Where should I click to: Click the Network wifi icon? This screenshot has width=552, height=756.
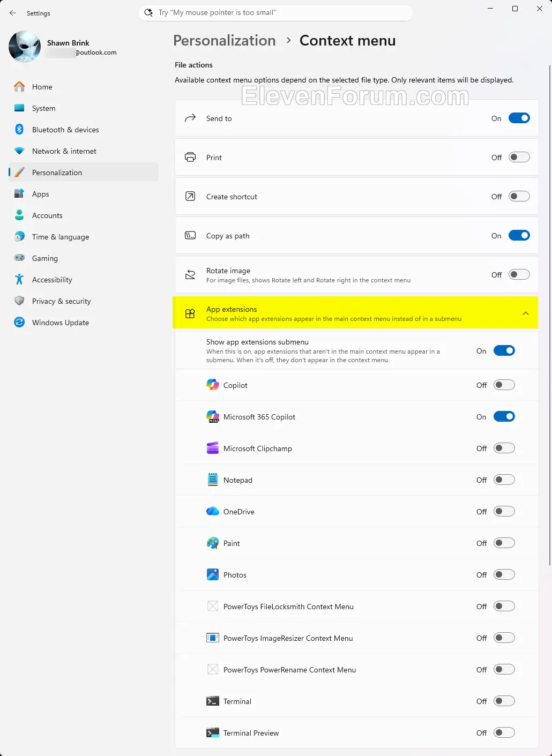[x=19, y=151]
